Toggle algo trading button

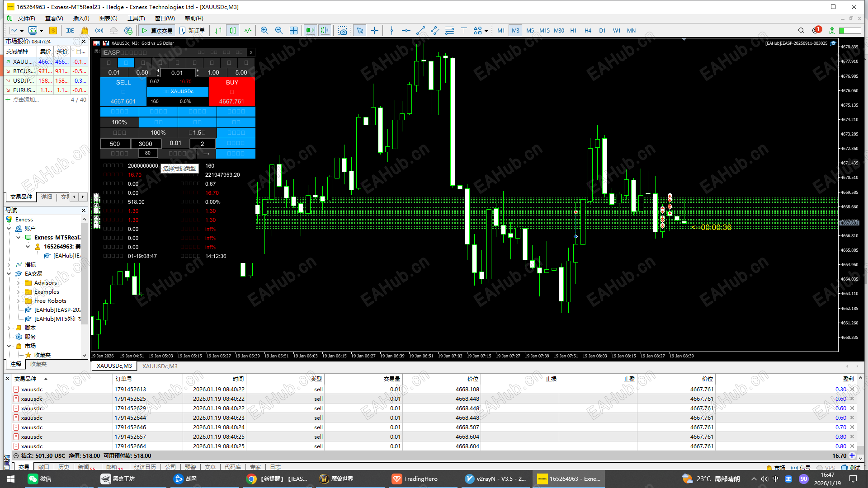(x=157, y=31)
